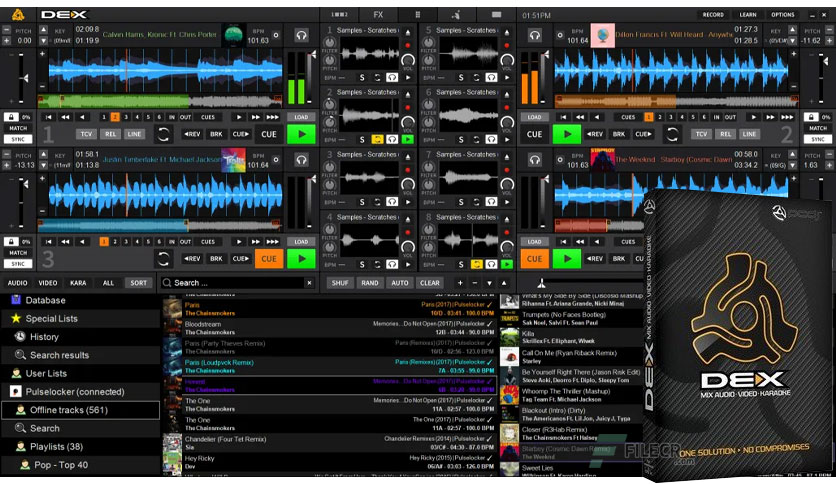Image resolution: width=836 pixels, height=484 pixels.
Task: Click deck 1 loop icon
Action: pos(163,134)
